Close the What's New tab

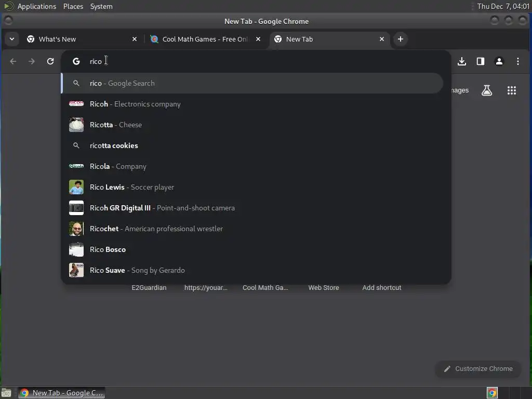[x=135, y=39]
